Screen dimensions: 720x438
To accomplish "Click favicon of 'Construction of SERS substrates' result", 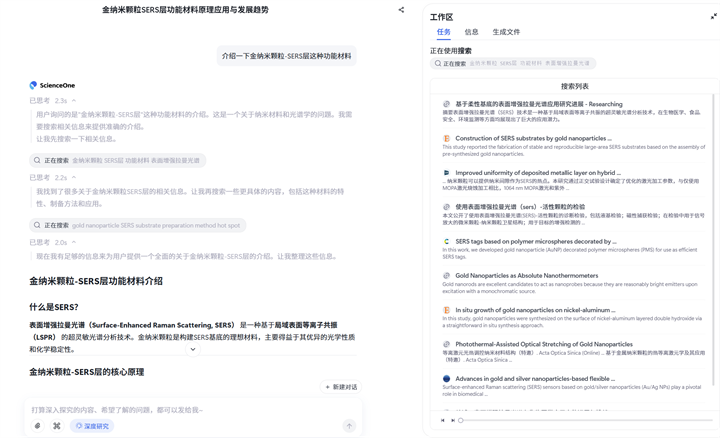I will 446,138.
